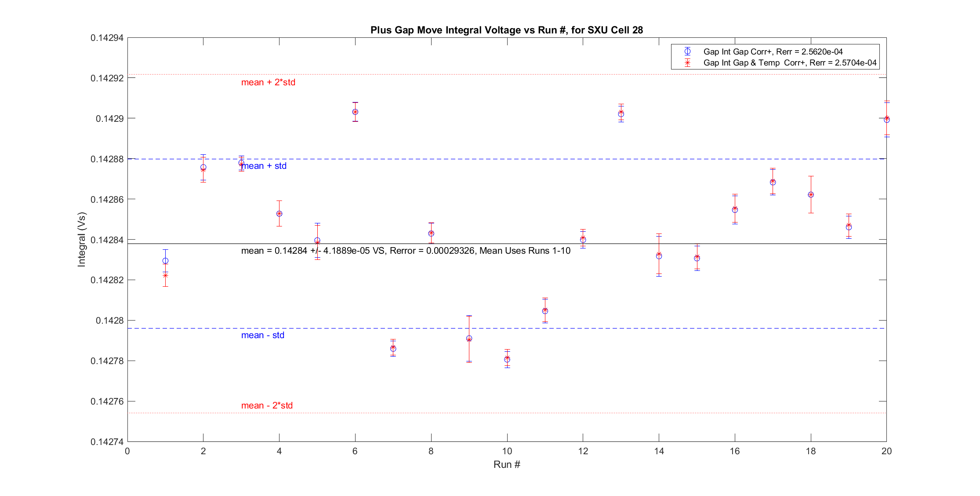Click the red 'mean + 2*std' label

click(x=268, y=82)
